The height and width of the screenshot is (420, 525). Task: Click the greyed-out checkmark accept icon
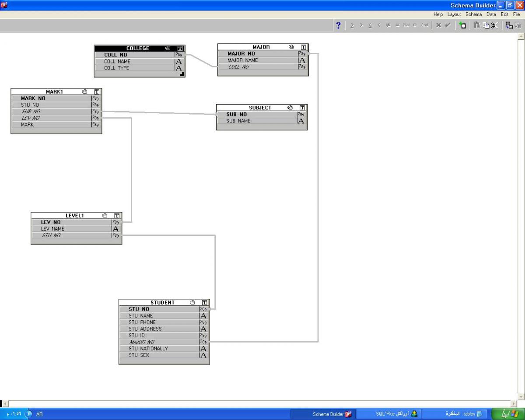click(448, 25)
